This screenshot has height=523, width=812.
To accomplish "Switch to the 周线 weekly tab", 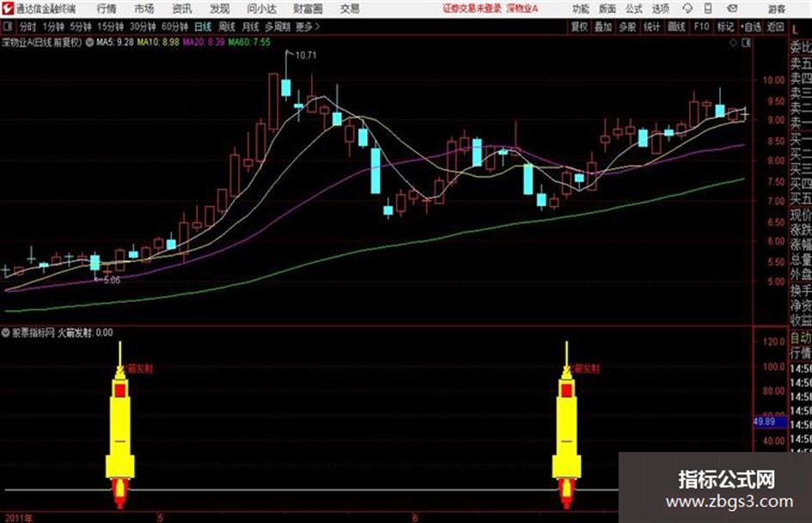I will (x=227, y=27).
